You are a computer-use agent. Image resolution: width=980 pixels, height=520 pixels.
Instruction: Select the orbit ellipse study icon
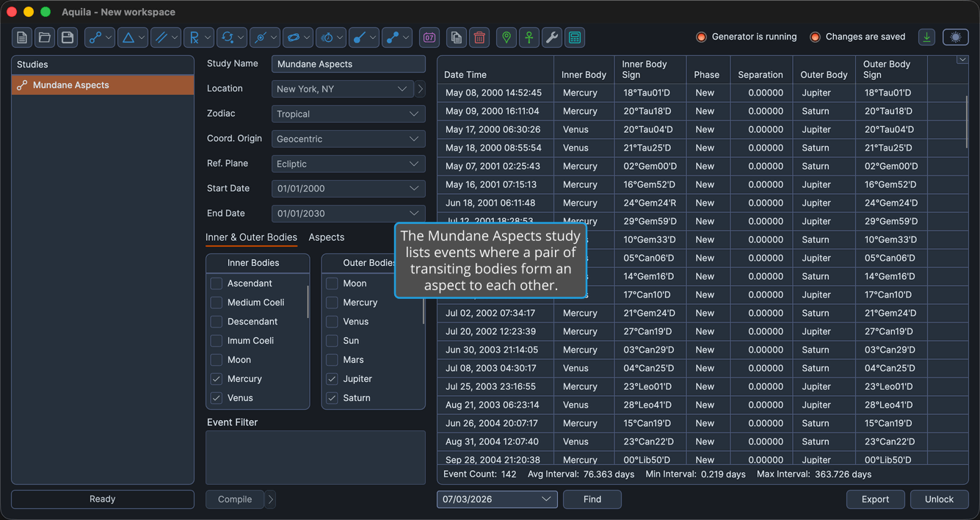point(298,37)
